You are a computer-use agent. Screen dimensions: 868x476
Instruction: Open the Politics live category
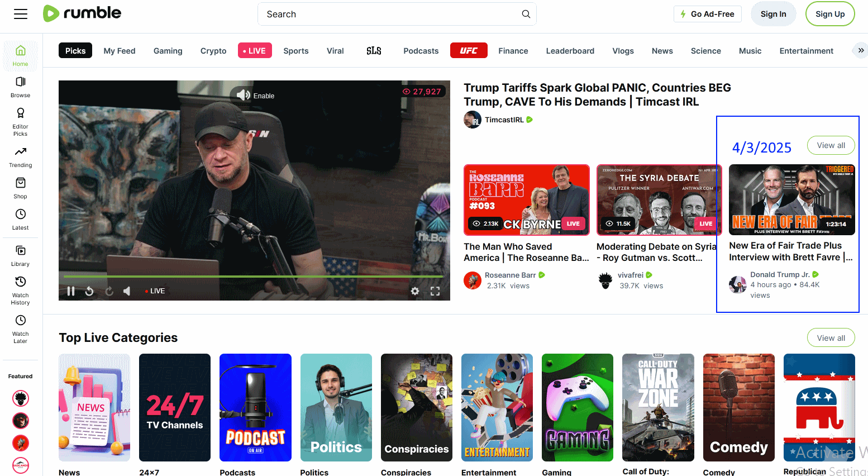pos(336,407)
